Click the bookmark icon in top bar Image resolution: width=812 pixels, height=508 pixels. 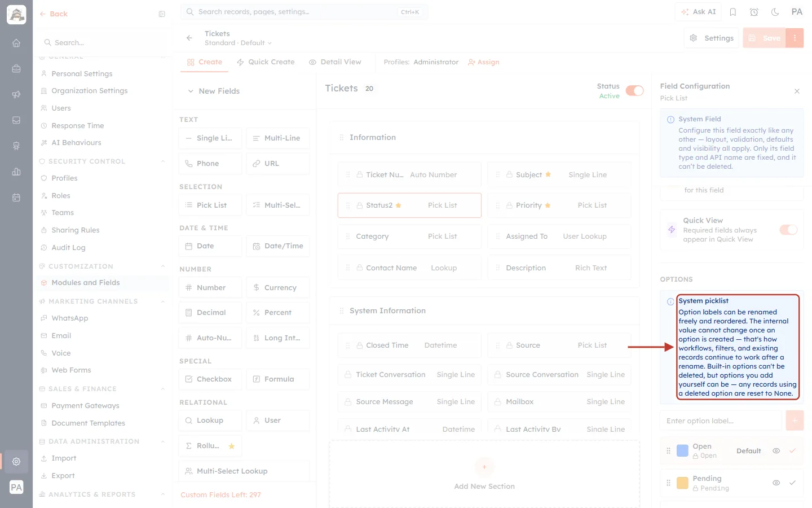pos(733,12)
